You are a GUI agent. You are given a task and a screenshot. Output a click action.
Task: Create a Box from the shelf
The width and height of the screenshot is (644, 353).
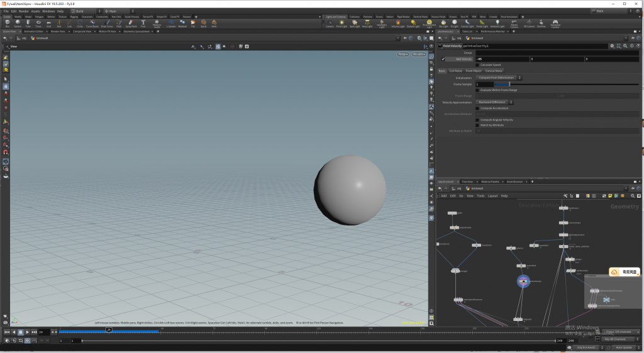[7, 23]
